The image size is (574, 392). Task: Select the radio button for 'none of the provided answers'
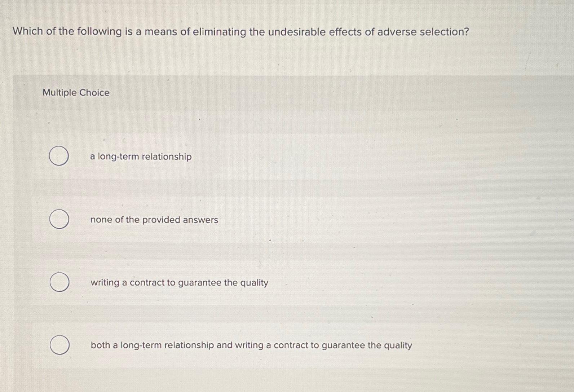59,219
